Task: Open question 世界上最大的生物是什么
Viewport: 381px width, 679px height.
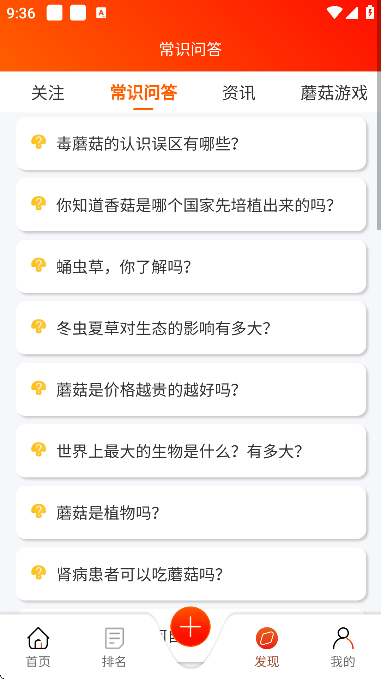Action: [191, 451]
